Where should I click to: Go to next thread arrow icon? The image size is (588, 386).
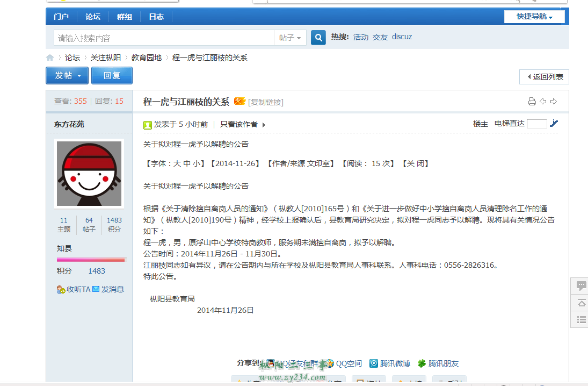click(x=554, y=102)
